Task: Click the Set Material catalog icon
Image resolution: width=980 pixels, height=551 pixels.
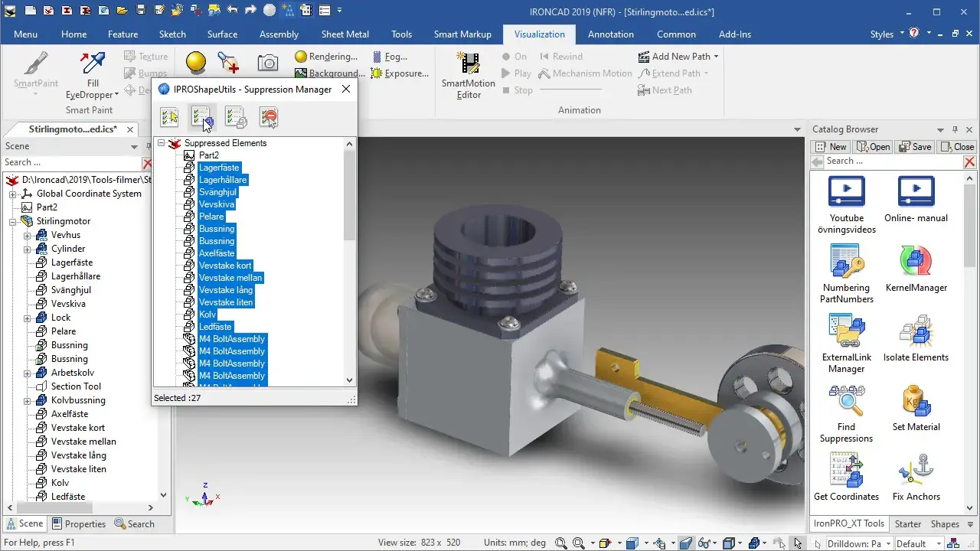Action: [x=916, y=409]
